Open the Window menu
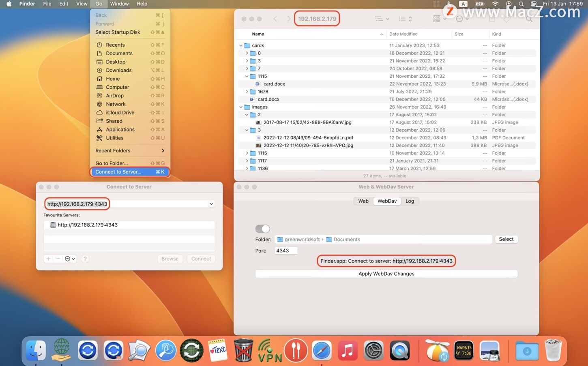Image resolution: width=588 pixels, height=366 pixels. pos(119,4)
